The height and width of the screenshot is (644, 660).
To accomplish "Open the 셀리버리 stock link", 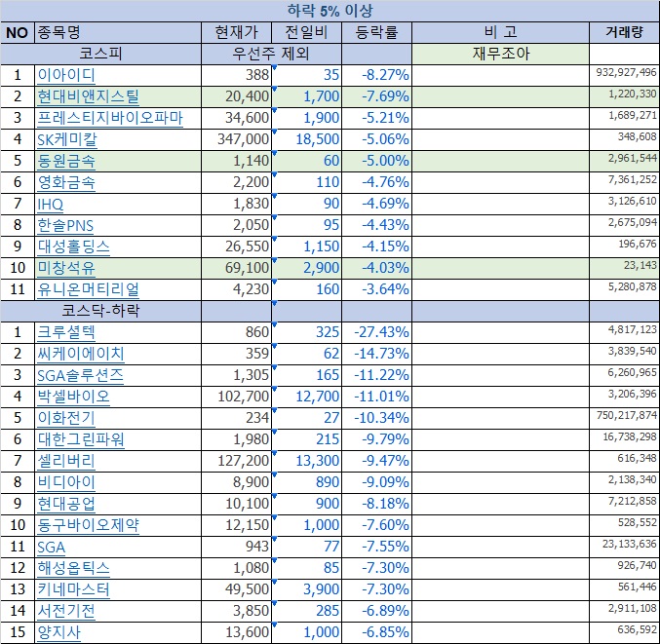I will 66,462.
